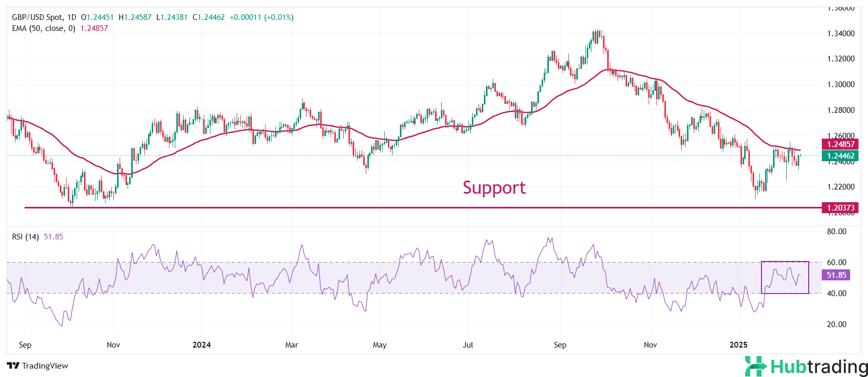Click the green 1.24462 current price tag
This screenshot has height=377, width=868.
coord(841,156)
